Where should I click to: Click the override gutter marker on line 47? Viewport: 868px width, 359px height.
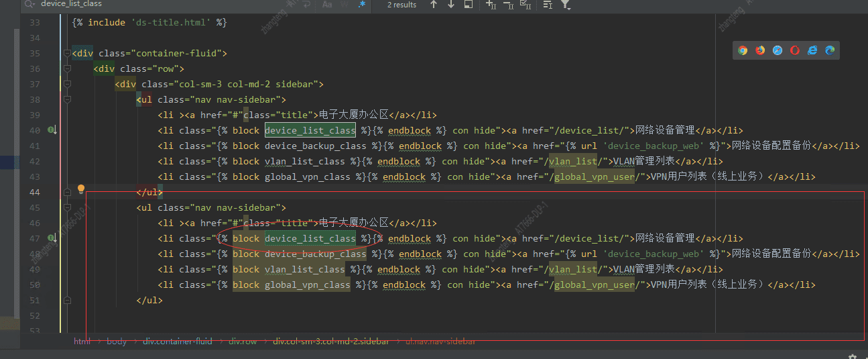click(52, 238)
